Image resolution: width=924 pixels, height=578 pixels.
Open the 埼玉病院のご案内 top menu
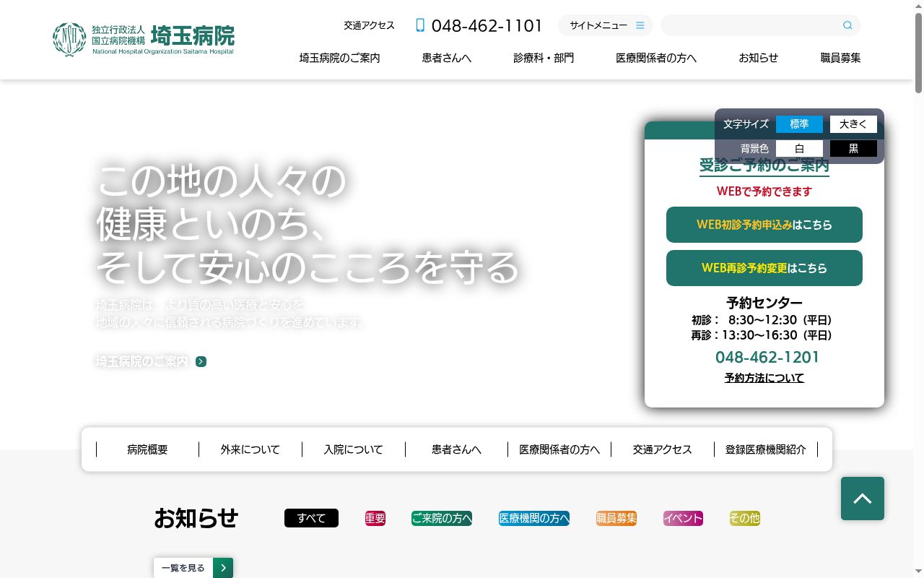point(339,58)
